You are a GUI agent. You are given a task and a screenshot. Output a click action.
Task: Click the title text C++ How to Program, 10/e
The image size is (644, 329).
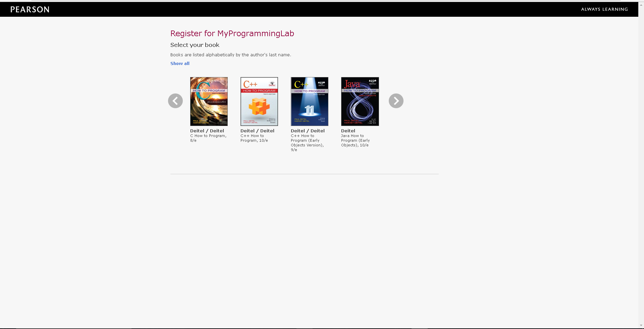254,138
